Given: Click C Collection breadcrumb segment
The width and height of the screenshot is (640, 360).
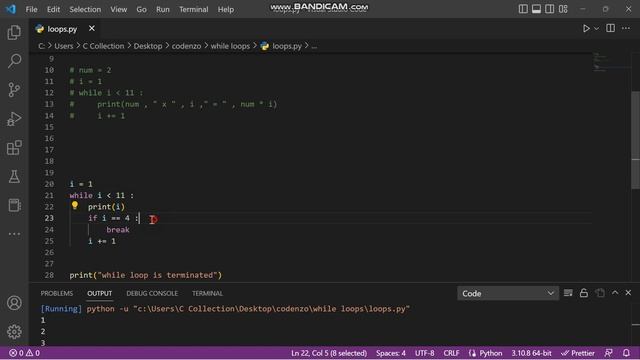Looking at the screenshot, I should pyautogui.click(x=103, y=46).
